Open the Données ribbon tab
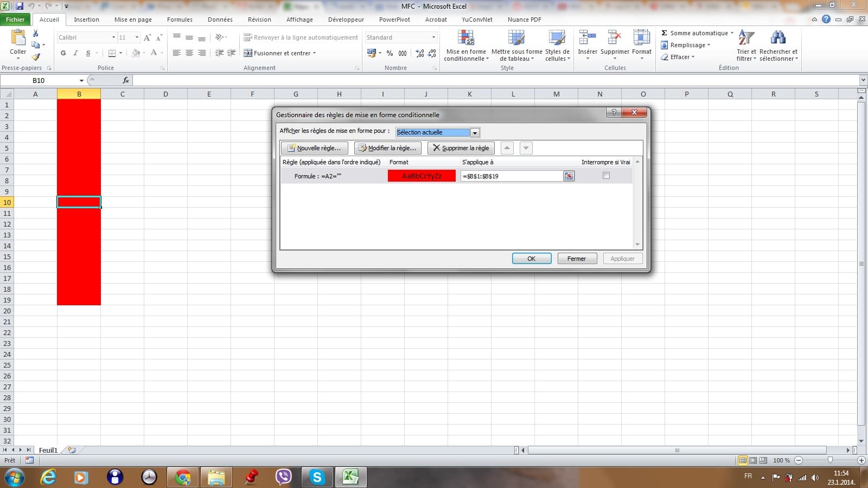Image resolution: width=868 pixels, height=488 pixels. click(220, 20)
